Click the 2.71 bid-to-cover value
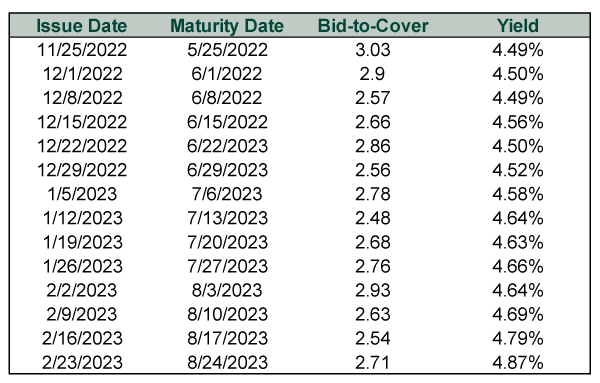Viewport: 600px width, 383px height. coord(372,363)
